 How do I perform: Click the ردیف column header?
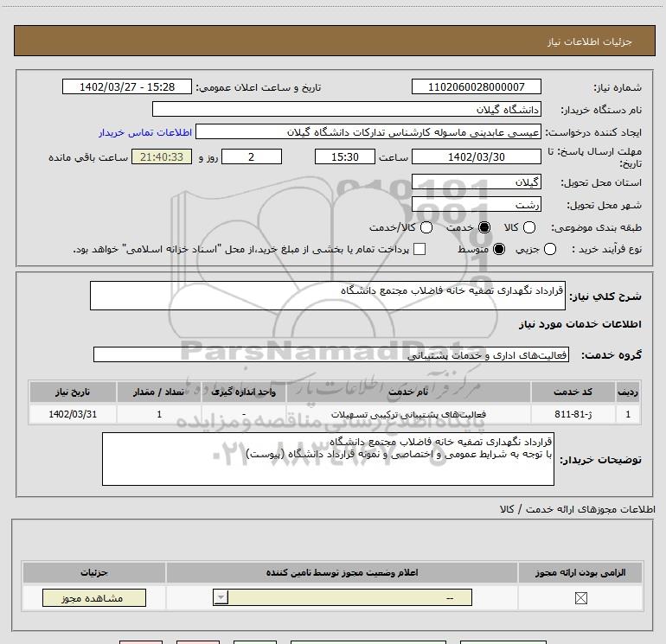[628, 392]
